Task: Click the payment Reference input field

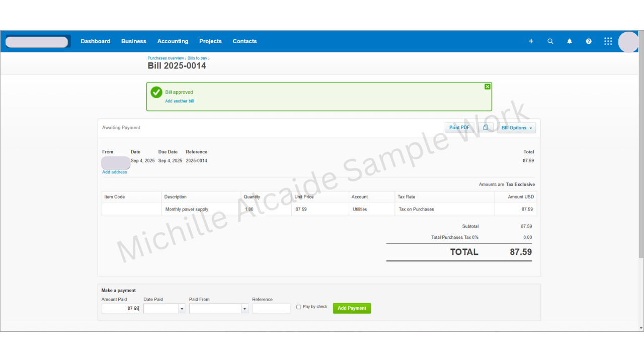Action: point(271,309)
